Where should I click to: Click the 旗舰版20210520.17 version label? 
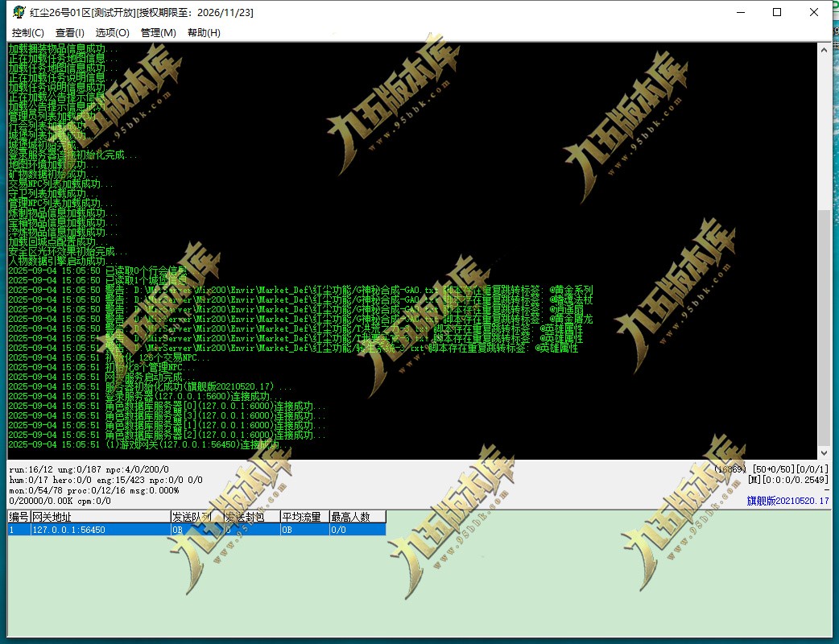click(x=787, y=501)
